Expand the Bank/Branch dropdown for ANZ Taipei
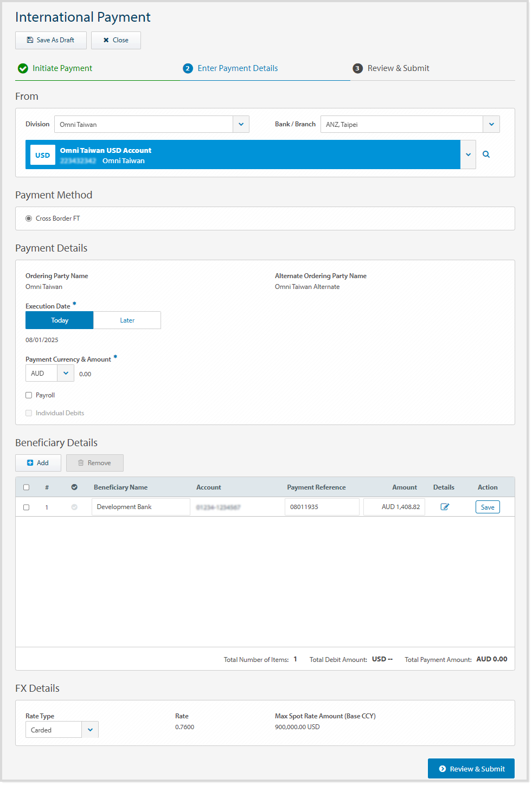 [x=491, y=124]
